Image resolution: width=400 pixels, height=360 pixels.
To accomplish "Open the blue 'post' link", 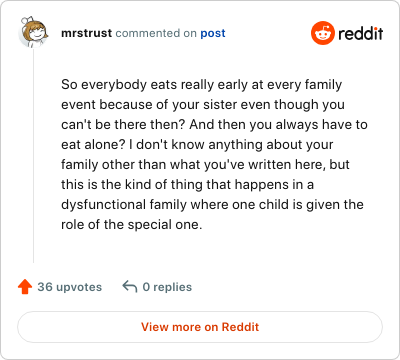I will point(213,33).
